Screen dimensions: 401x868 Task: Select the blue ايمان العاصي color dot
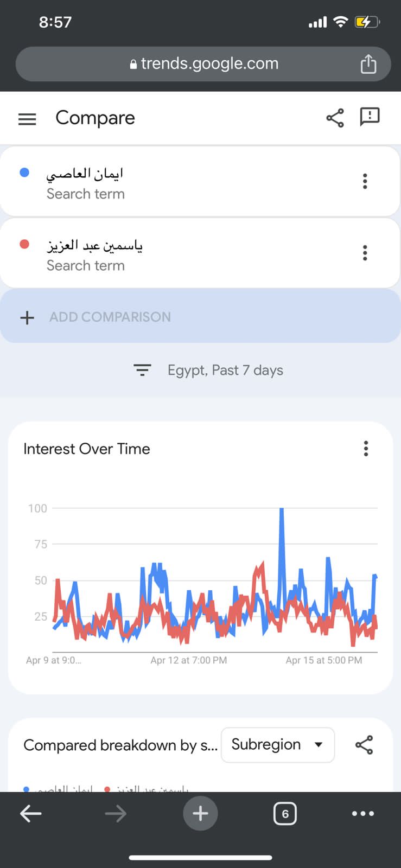pyautogui.click(x=24, y=173)
